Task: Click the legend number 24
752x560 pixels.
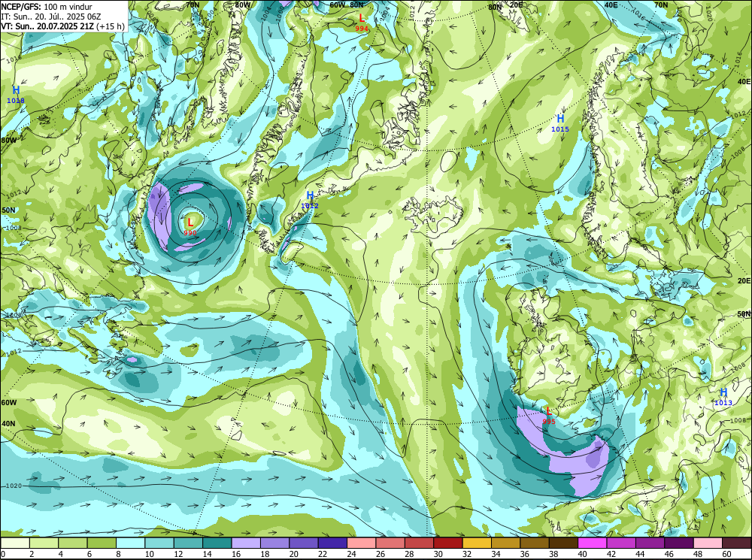Action: click(x=351, y=554)
